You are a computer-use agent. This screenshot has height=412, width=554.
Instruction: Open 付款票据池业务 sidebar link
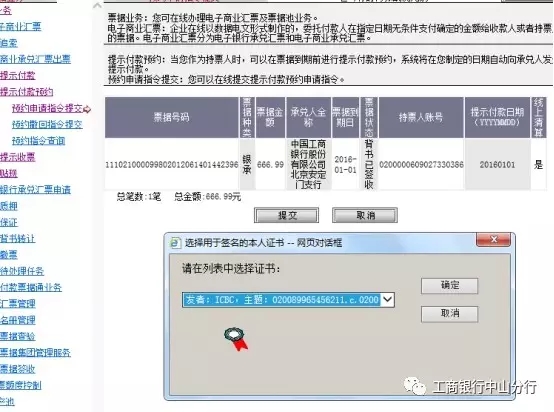(31, 287)
